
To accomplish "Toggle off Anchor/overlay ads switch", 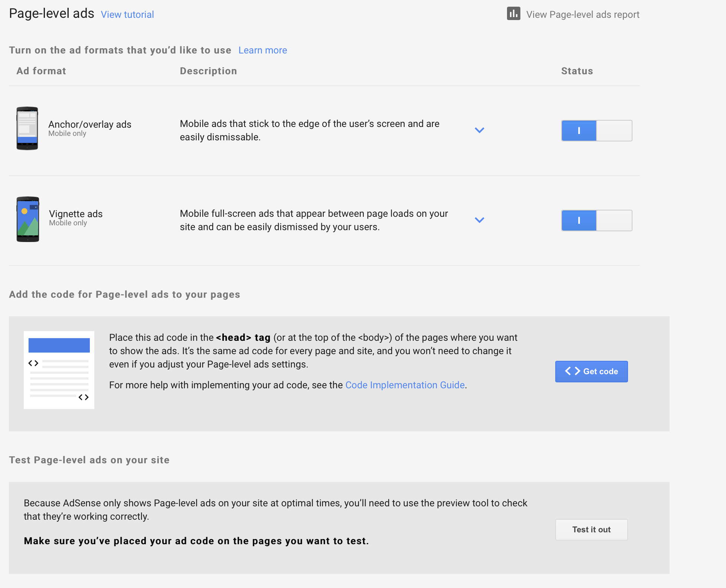I will pyautogui.click(x=596, y=131).
